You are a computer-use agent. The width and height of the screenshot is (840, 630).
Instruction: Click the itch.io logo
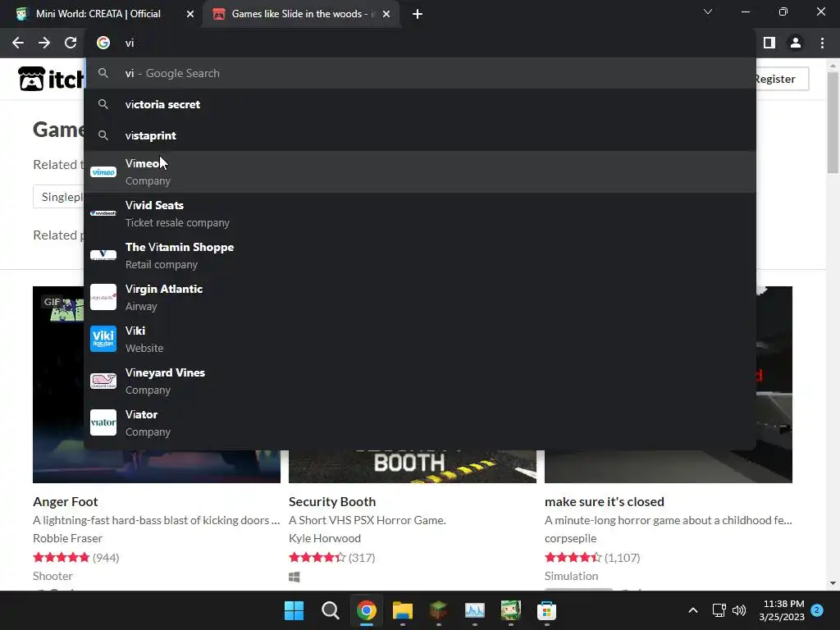(x=52, y=79)
